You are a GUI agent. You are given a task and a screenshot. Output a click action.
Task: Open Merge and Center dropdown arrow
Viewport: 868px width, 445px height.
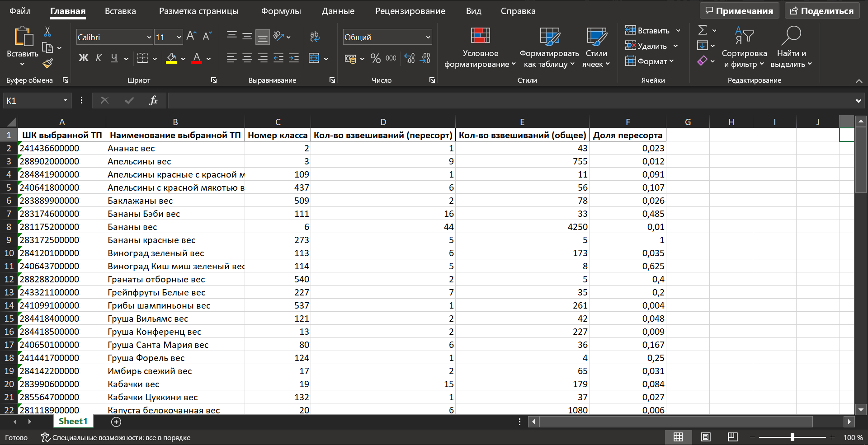(x=326, y=59)
